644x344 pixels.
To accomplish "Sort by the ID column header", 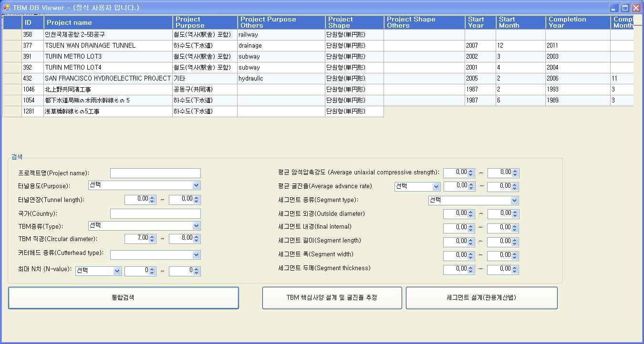I will click(33, 22).
